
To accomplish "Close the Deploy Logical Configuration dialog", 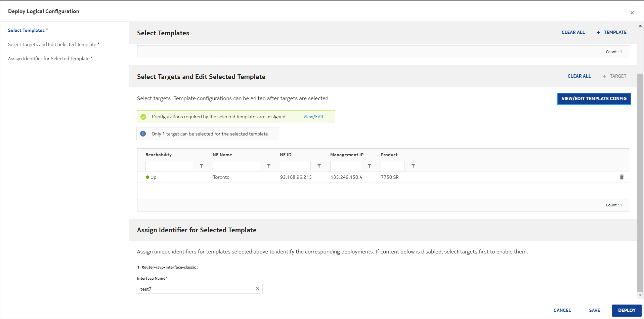I will pos(632,13).
